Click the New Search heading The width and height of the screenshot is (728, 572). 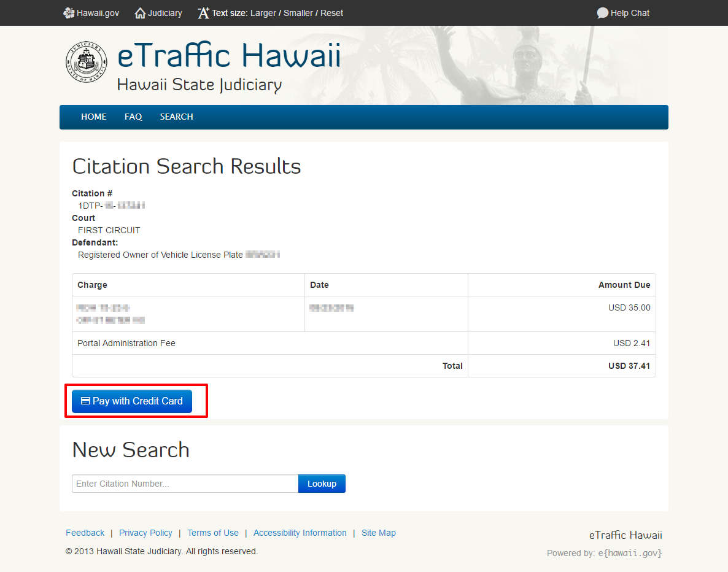coord(131,450)
